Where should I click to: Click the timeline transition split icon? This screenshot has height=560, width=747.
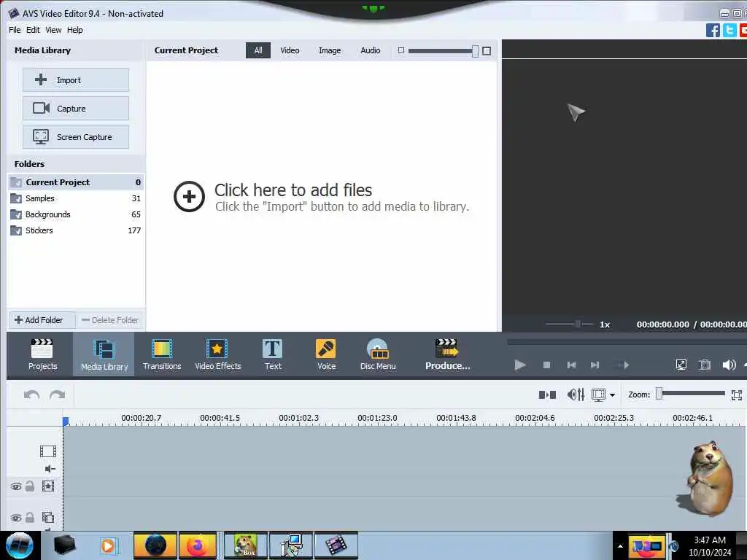pyautogui.click(x=547, y=394)
